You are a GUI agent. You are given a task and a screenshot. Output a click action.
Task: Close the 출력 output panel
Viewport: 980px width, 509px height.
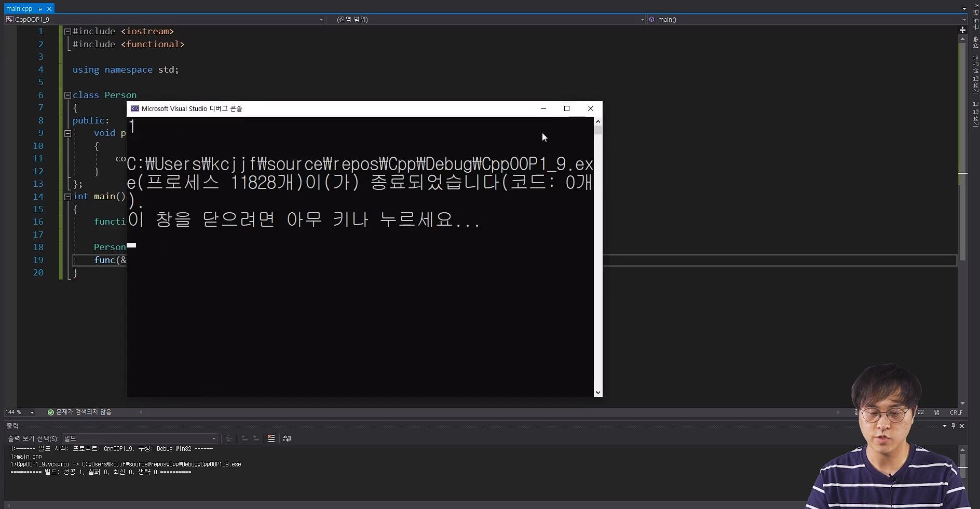pyautogui.click(x=962, y=426)
